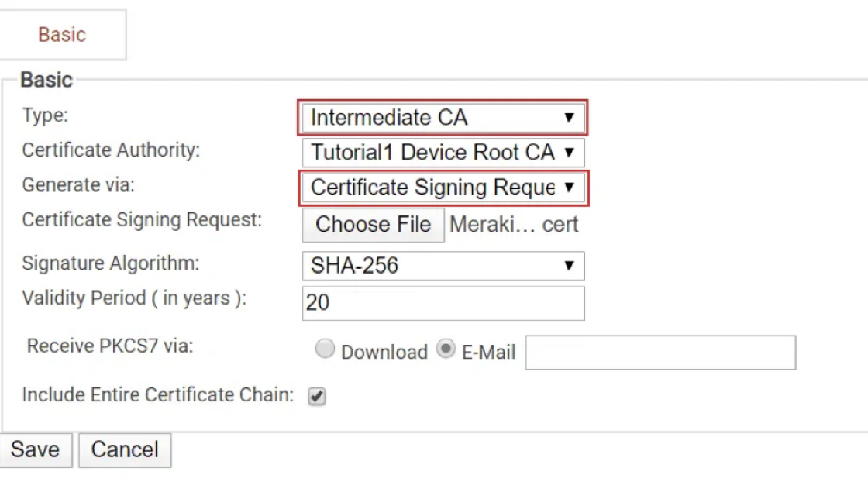Click the Signature Algorithm label
868x482 pixels.
click(x=111, y=263)
